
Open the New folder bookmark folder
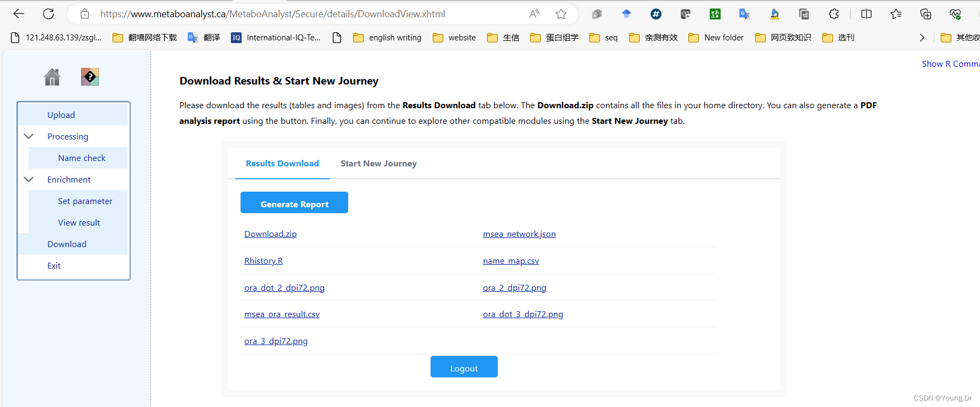click(x=716, y=38)
